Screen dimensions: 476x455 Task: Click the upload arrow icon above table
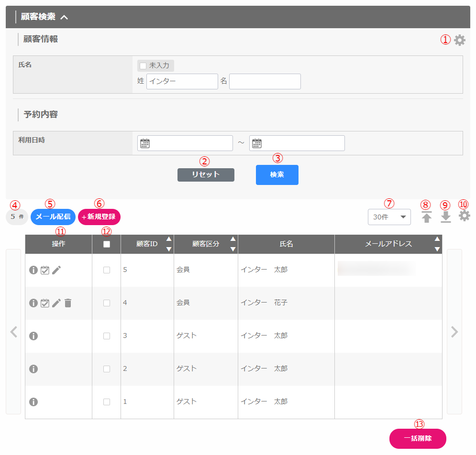pos(427,217)
